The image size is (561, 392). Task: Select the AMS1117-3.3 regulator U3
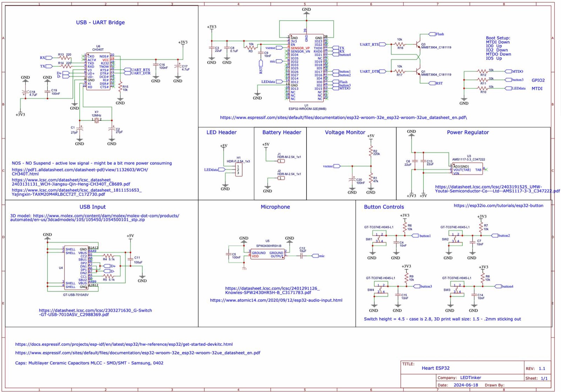coord(467,169)
